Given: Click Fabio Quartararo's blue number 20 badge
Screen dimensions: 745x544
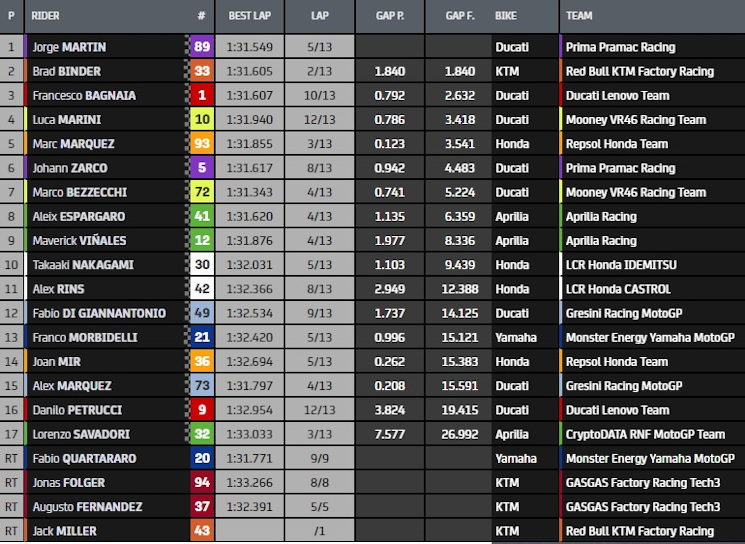Looking at the screenshot, I should coord(202,458).
